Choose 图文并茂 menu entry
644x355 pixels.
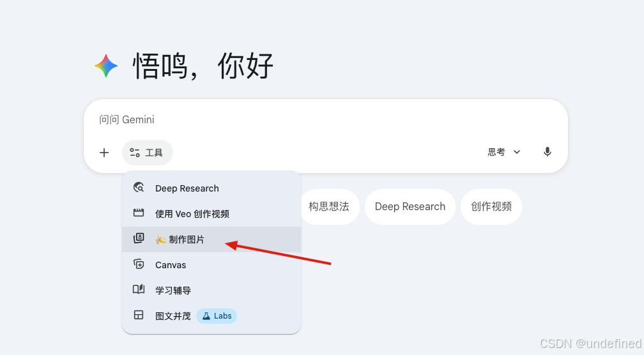(211, 315)
